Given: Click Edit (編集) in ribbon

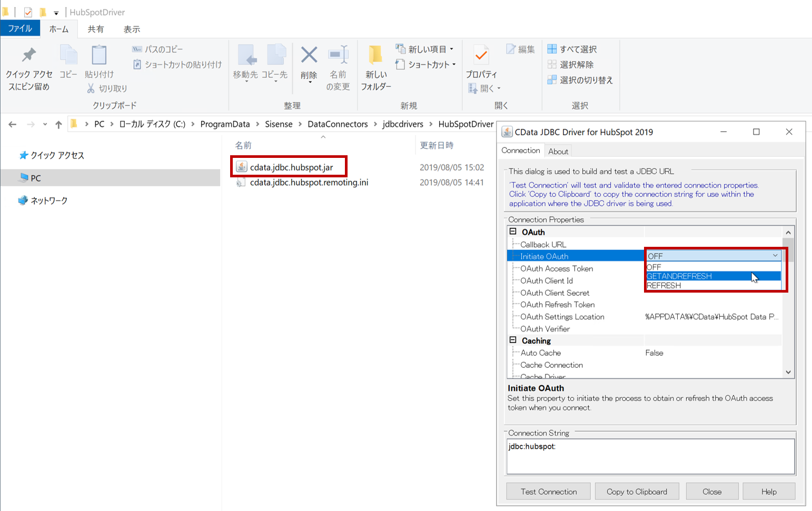Looking at the screenshot, I should 521,49.
